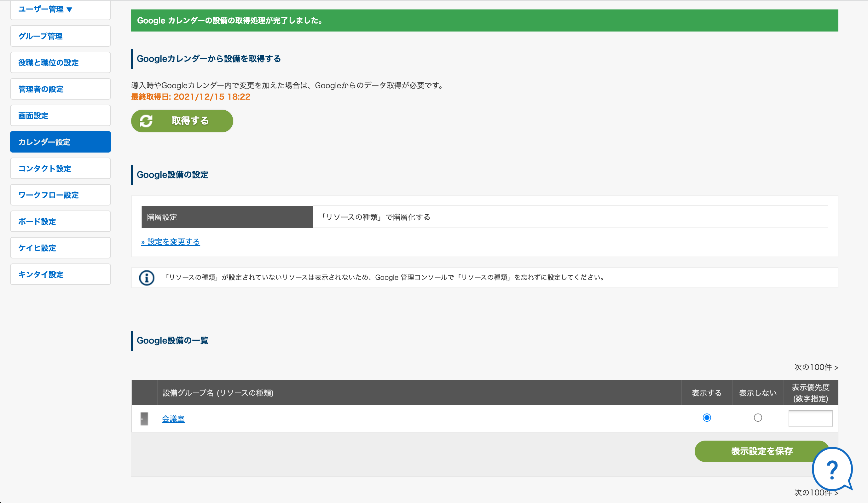This screenshot has width=868, height=503.
Task: Go to 管理者の設定 sidebar item
Action: (60, 89)
